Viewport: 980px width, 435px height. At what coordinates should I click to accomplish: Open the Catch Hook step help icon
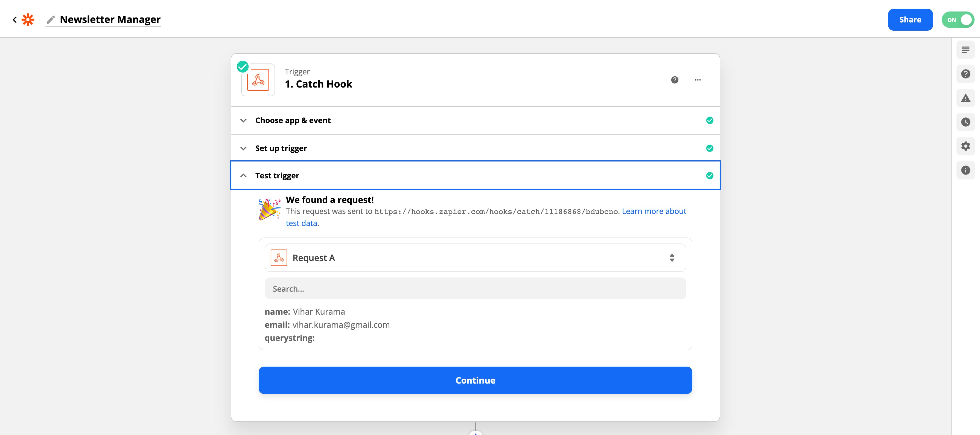click(675, 80)
